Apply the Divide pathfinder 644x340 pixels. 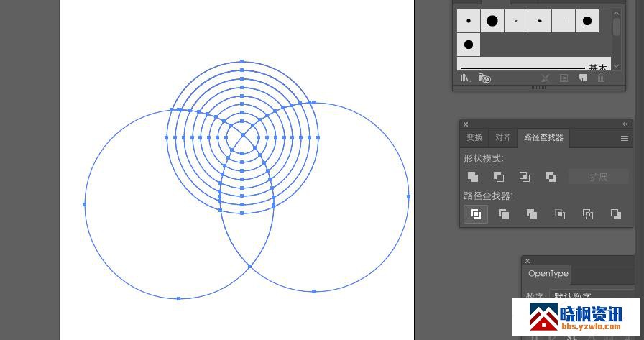(x=475, y=214)
